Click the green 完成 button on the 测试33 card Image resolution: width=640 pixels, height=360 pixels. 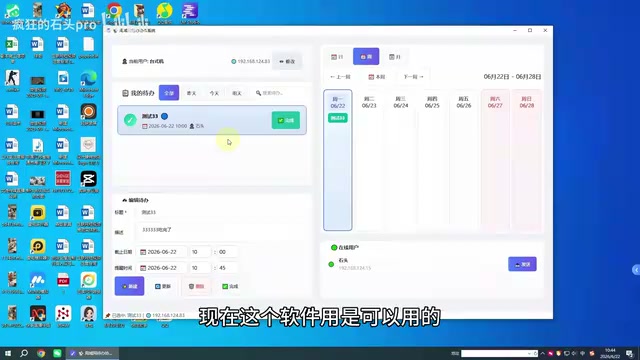click(x=286, y=120)
